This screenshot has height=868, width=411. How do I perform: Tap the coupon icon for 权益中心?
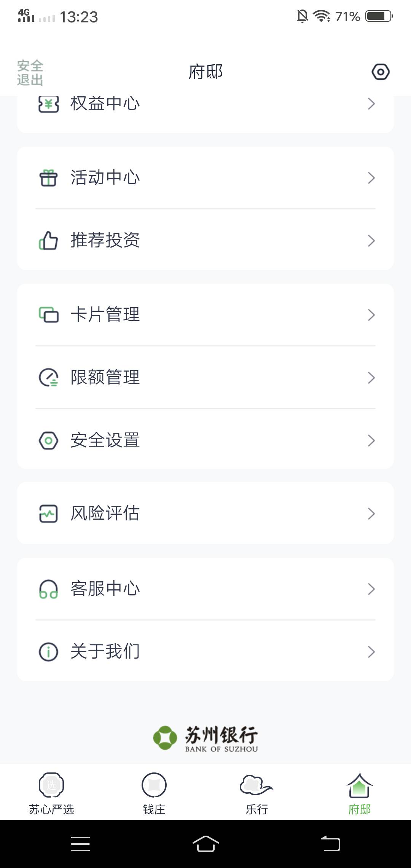tap(48, 104)
